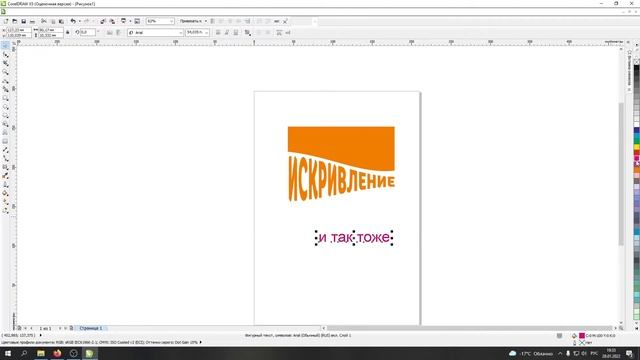Image resolution: width=640 pixels, height=360 pixels.
Task: Select the Eyedropper tool
Action: pyautogui.click(x=5, y=176)
